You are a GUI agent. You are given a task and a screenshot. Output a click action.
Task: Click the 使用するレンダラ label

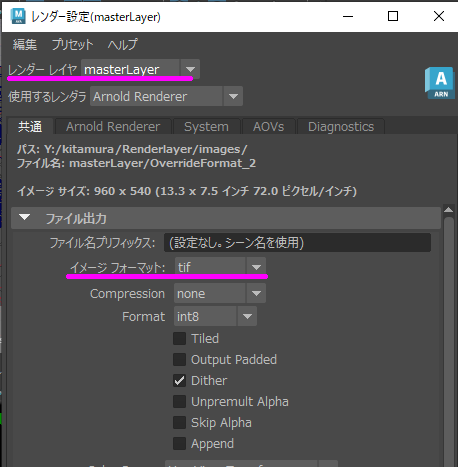(47, 97)
